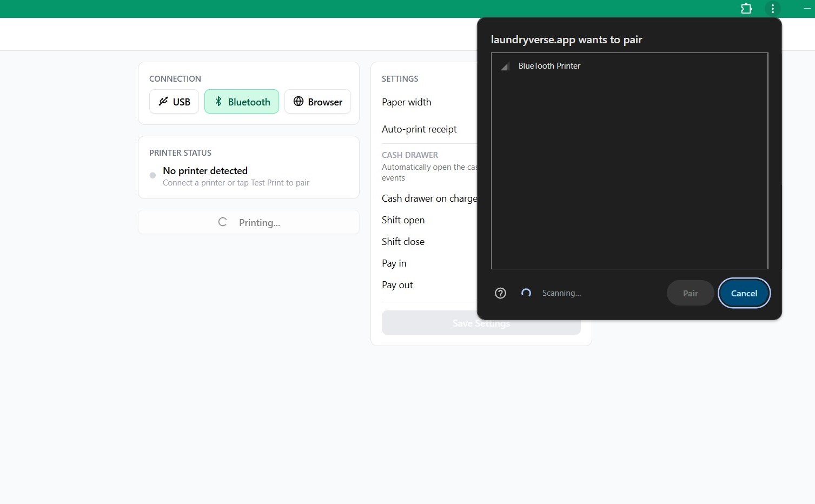Toggle the Shift open cash drawer event

click(403, 220)
